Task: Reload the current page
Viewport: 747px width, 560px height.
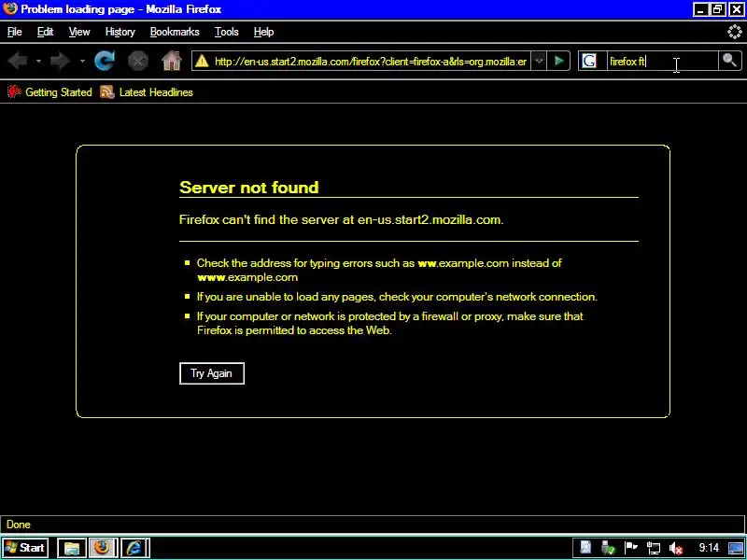Action: point(105,61)
